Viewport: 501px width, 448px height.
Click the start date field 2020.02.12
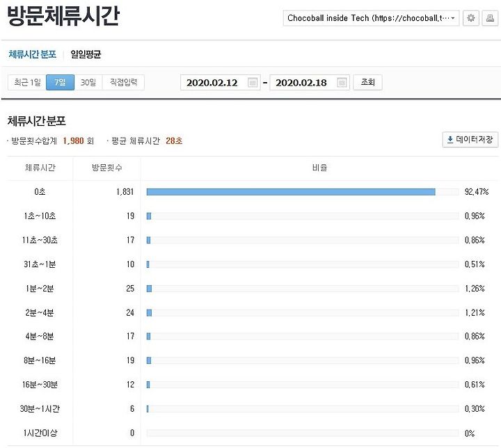(x=221, y=83)
